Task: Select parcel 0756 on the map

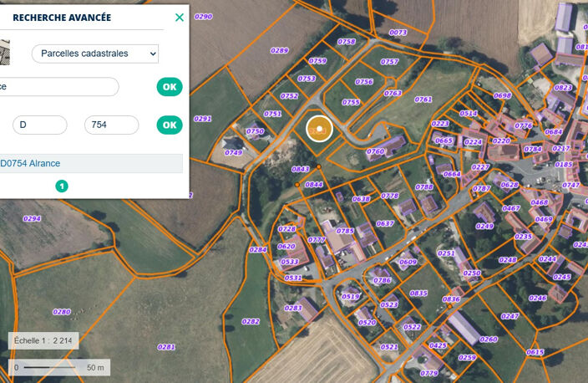Action: click(364, 82)
